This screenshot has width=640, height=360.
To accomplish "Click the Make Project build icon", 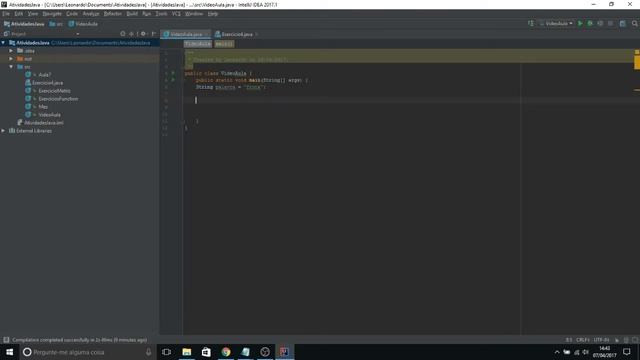I will pos(531,24).
